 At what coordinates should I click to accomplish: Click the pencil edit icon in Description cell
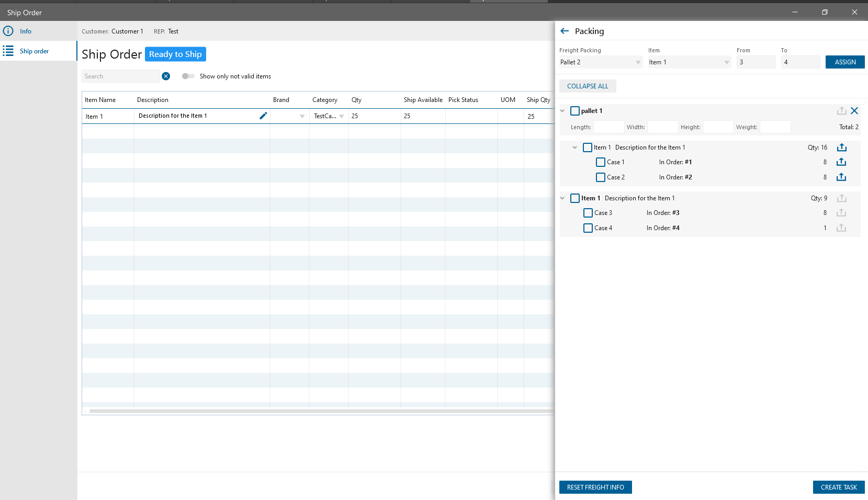pyautogui.click(x=263, y=116)
